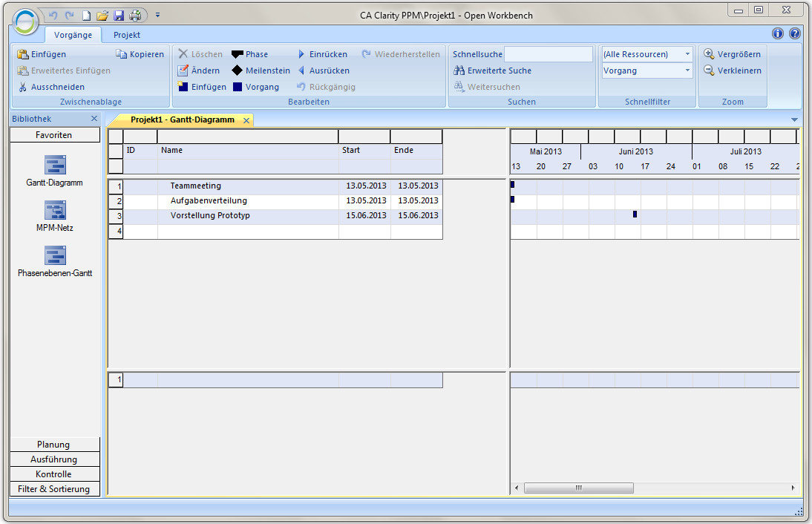Click the Juni 2013 timescale header

click(636, 151)
